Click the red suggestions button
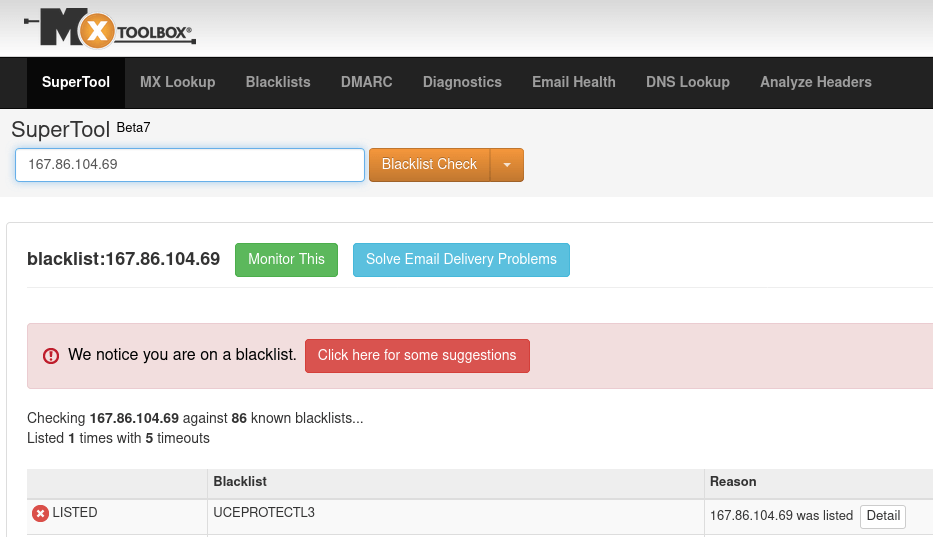 (417, 355)
